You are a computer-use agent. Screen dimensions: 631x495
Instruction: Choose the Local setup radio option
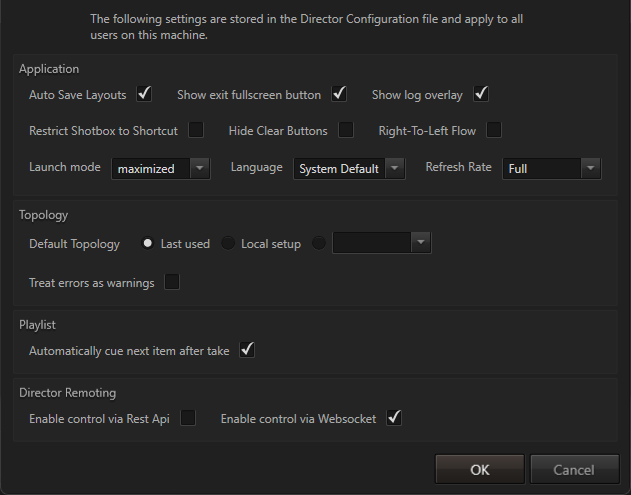tap(228, 243)
